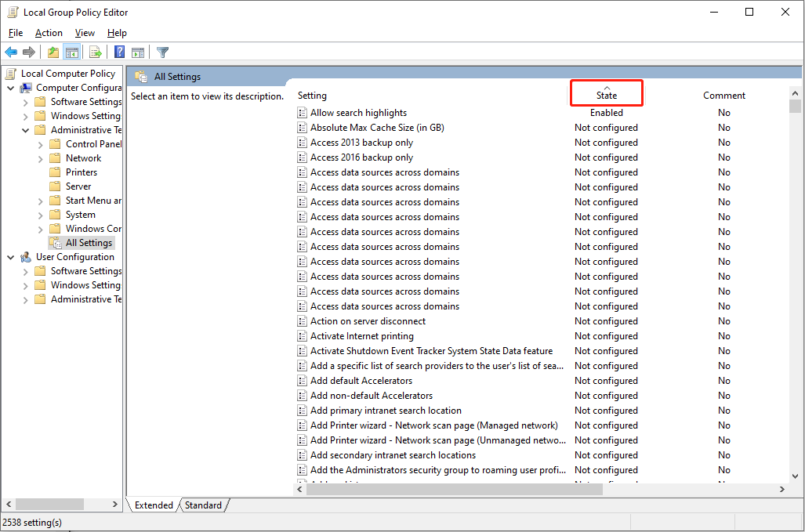
Task: Toggle the Show/Hide Console Tree icon
Action: click(x=71, y=52)
